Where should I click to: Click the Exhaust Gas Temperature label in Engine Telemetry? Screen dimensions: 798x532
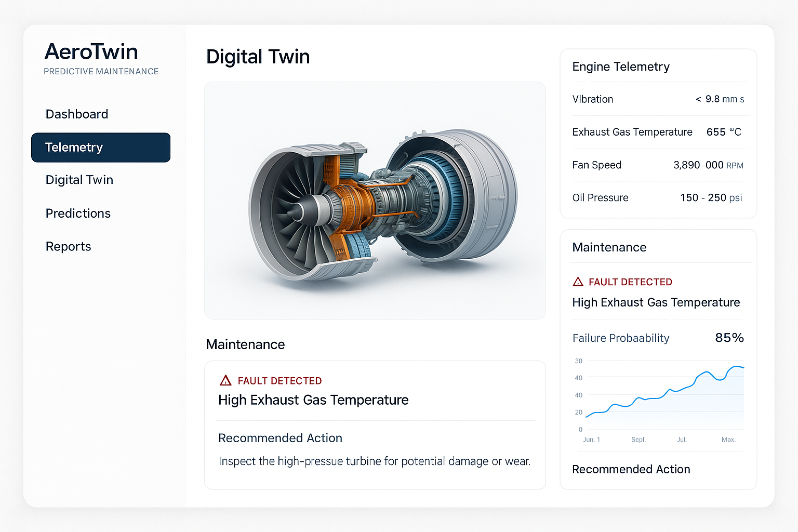tap(632, 132)
